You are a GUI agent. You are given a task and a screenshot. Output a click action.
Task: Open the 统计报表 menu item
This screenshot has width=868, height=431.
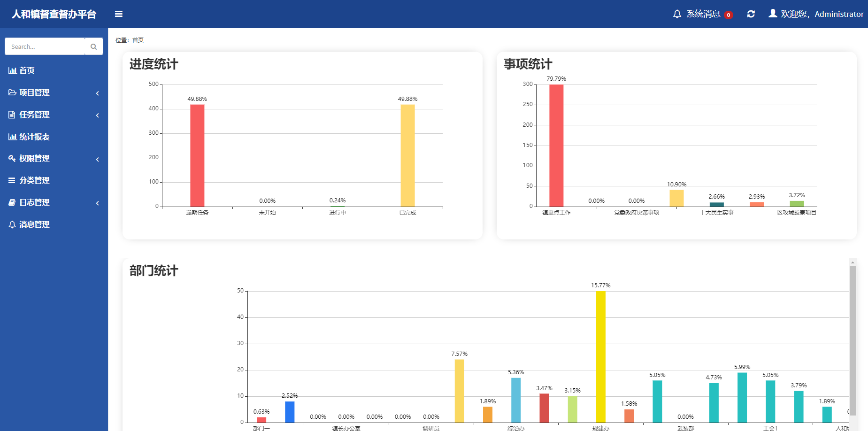pos(34,137)
